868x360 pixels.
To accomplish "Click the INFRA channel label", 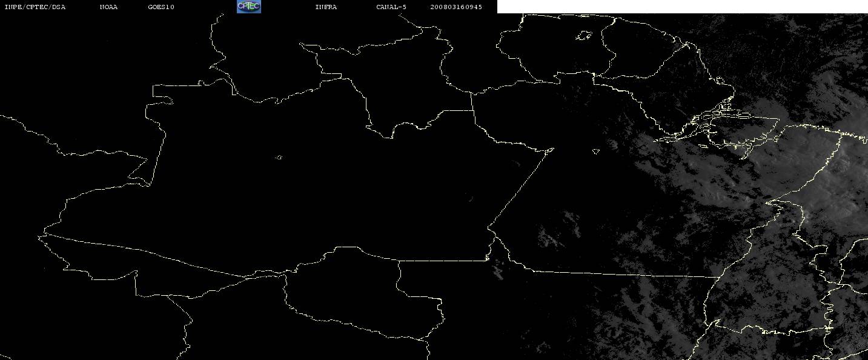I will 326,7.
